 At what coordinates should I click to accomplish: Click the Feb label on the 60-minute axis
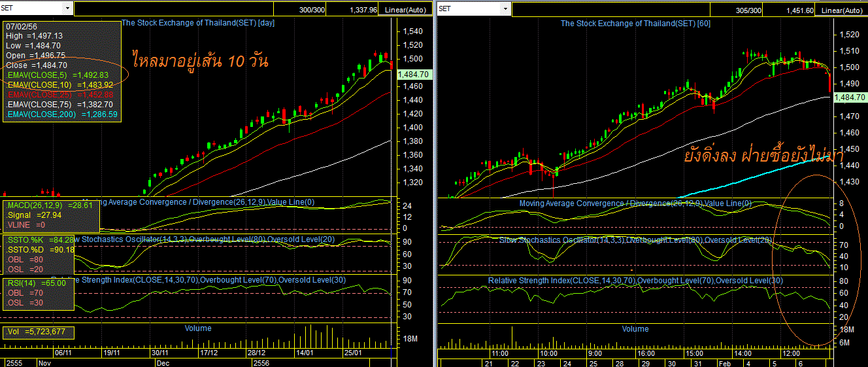coord(726,362)
